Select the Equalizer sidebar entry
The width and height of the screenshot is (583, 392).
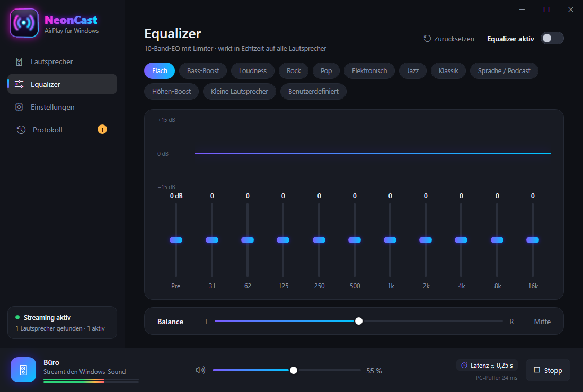coord(62,84)
